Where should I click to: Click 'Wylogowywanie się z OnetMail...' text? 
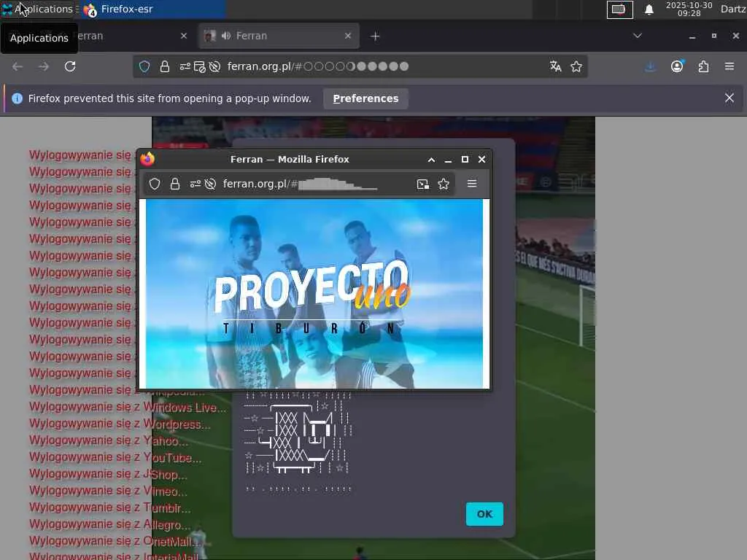pos(116,542)
